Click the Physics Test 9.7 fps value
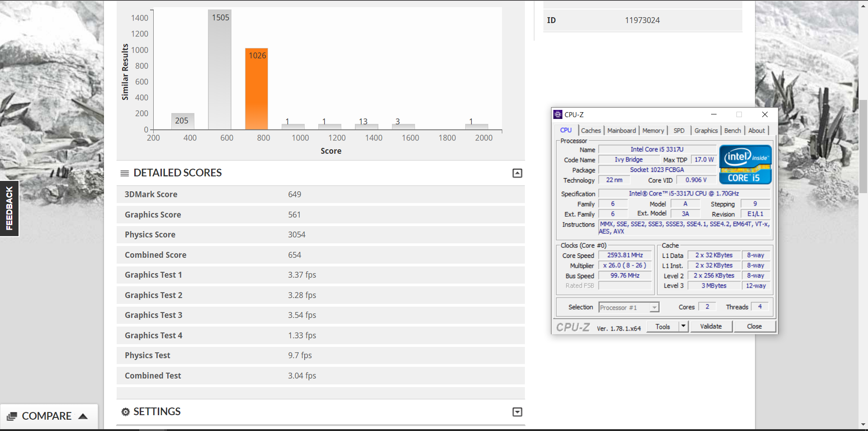 (x=300, y=355)
